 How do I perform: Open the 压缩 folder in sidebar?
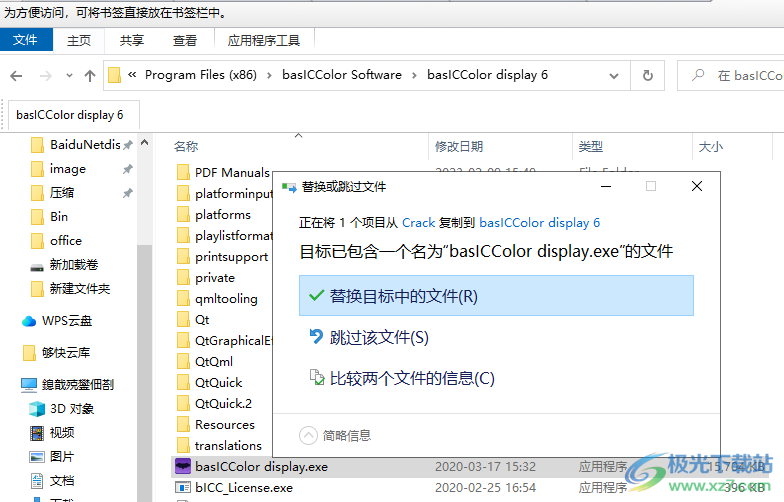click(x=62, y=193)
